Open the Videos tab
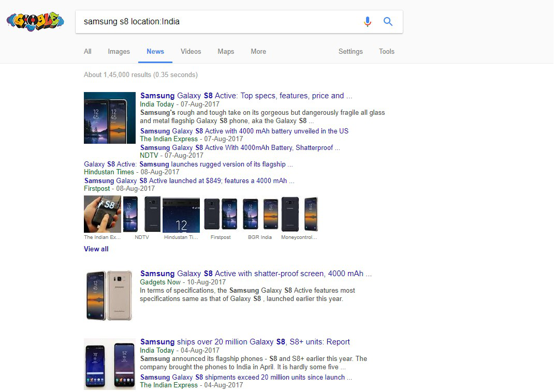554x392 pixels. click(191, 52)
